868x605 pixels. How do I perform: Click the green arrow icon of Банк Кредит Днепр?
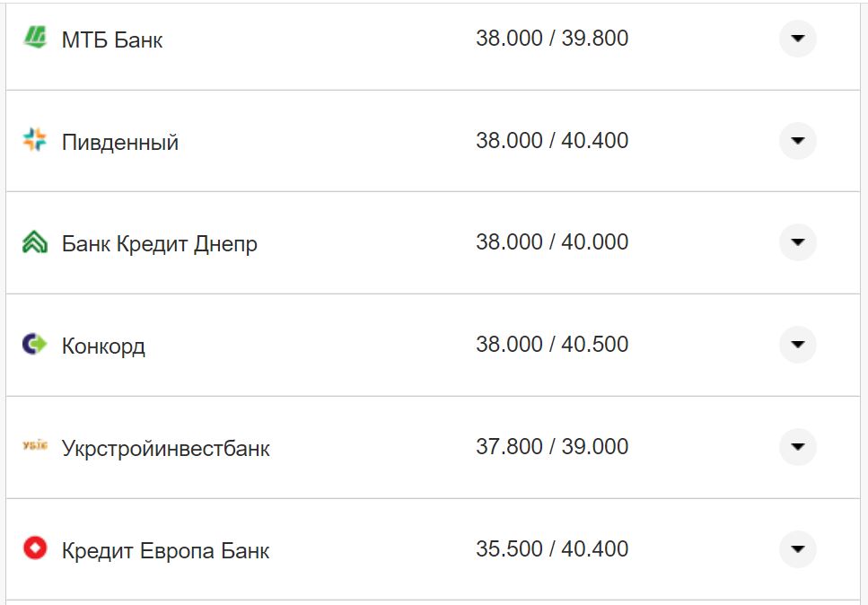pos(35,241)
